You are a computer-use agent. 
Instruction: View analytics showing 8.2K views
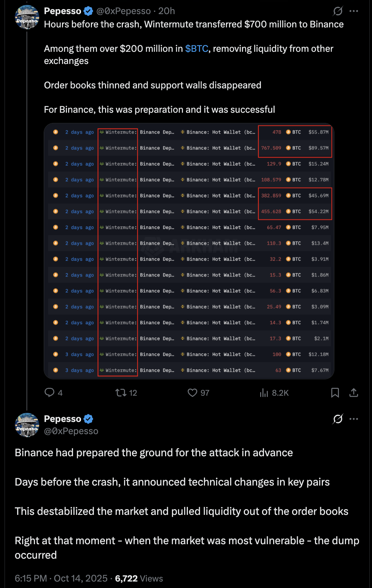(264, 393)
